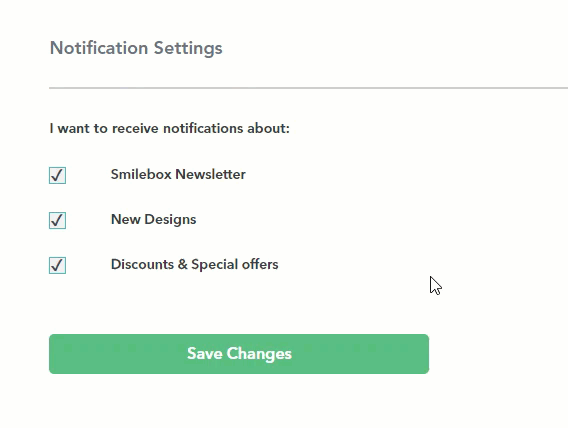Image resolution: width=568 pixels, height=428 pixels.
Task: Uncheck the New Designs checkbox
Action: pos(57,220)
